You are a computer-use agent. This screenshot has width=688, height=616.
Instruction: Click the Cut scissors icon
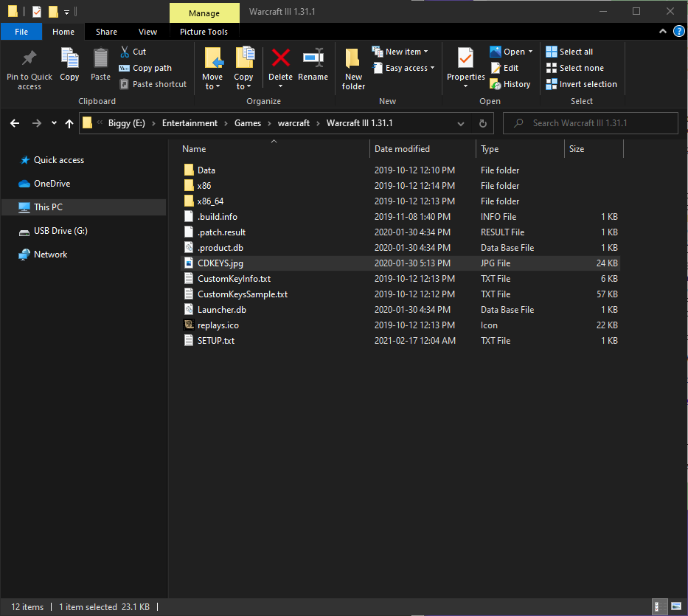125,52
